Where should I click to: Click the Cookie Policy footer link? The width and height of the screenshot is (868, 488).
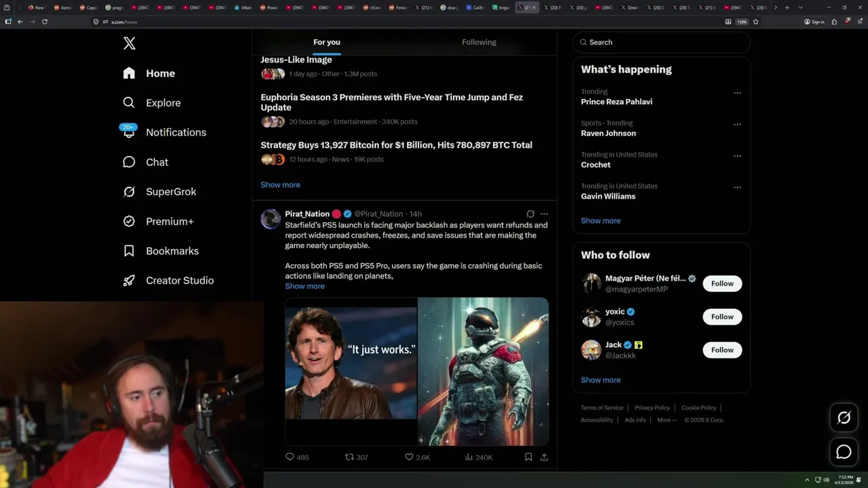tap(698, 408)
